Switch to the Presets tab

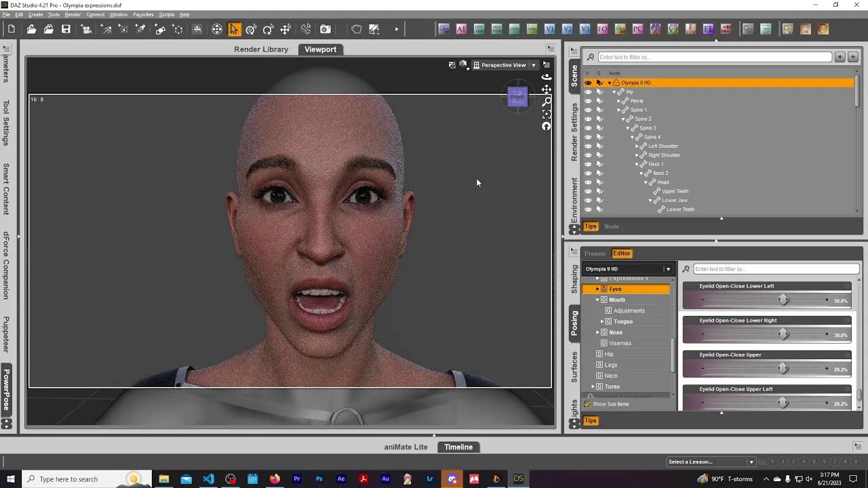(x=595, y=253)
